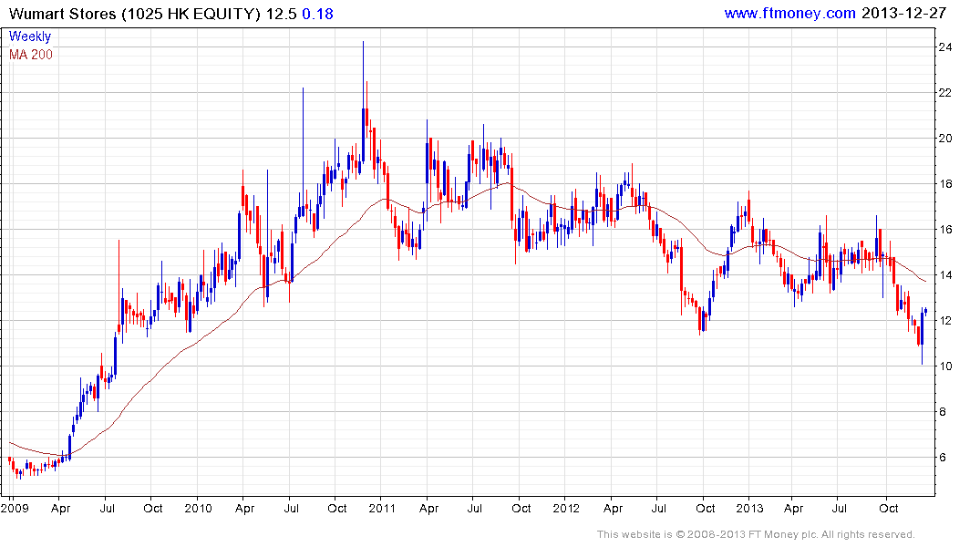Click the Weekly interval label
This screenshot has height=547, width=980.
pyautogui.click(x=30, y=36)
